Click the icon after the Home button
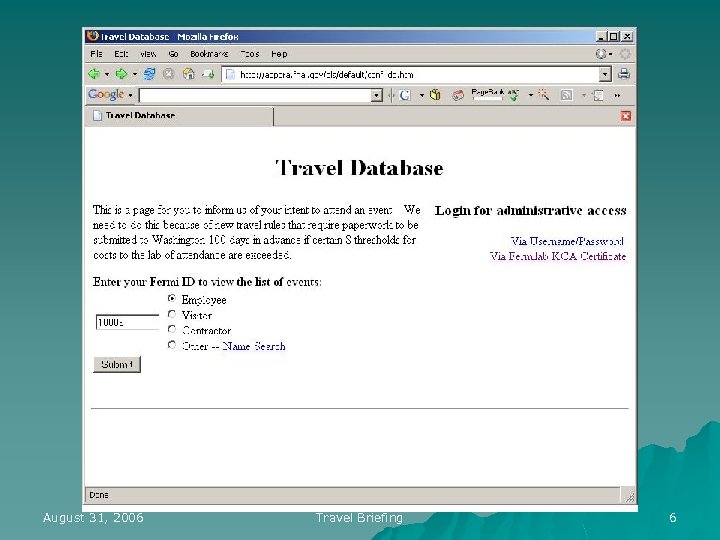Viewport: 720px width, 540px height. click(208, 74)
